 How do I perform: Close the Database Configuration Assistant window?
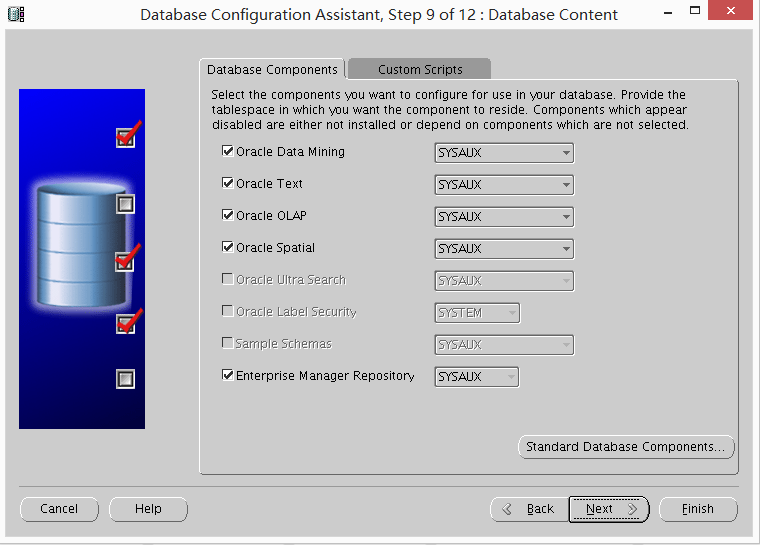coord(731,10)
